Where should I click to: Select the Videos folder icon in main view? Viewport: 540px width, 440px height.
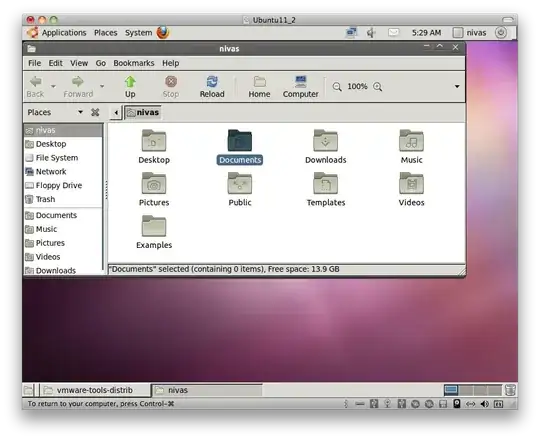(411, 183)
